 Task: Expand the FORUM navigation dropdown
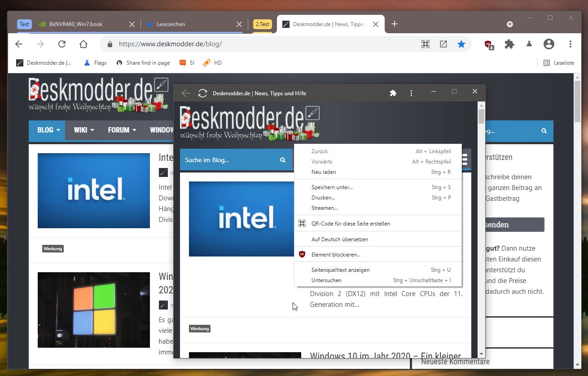[x=122, y=130]
